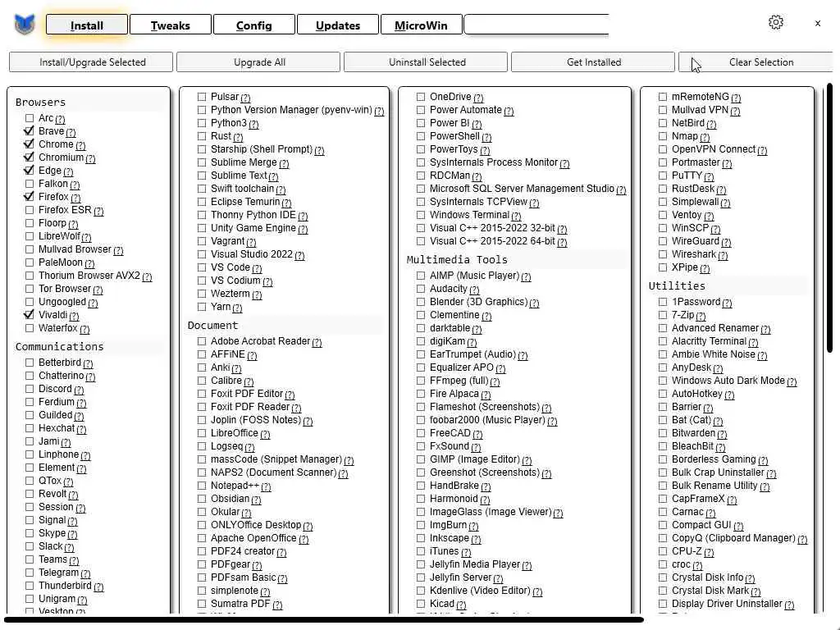
Task: Uncheck the Brave browser checkbox
Action: point(30,130)
